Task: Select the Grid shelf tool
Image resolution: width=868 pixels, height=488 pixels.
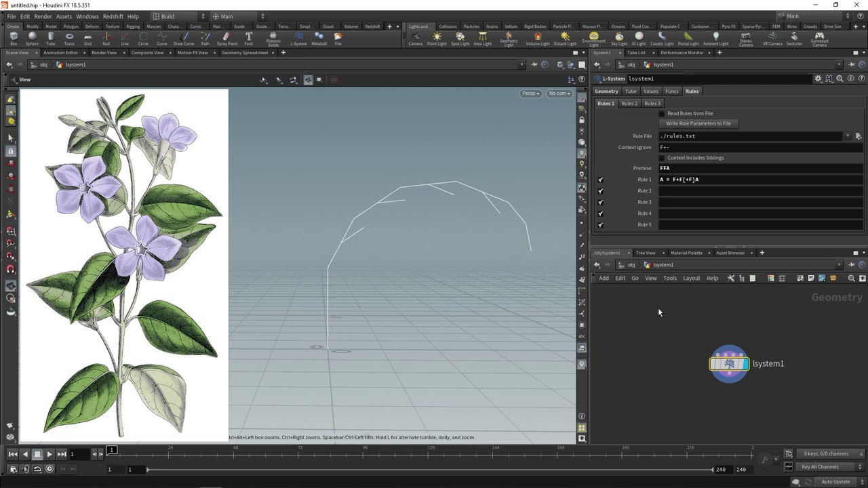Action: click(87, 39)
